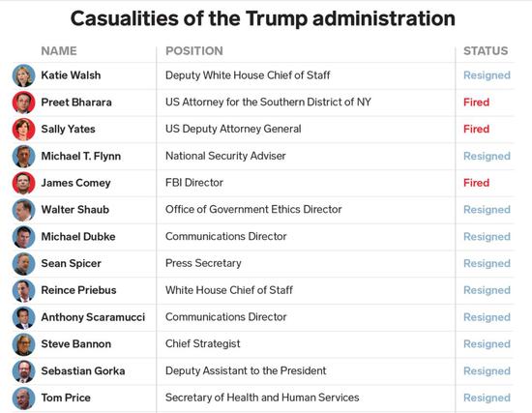Click the name Reince Priebus
Image resolution: width=532 pixels, height=413 pixels.
coord(78,290)
